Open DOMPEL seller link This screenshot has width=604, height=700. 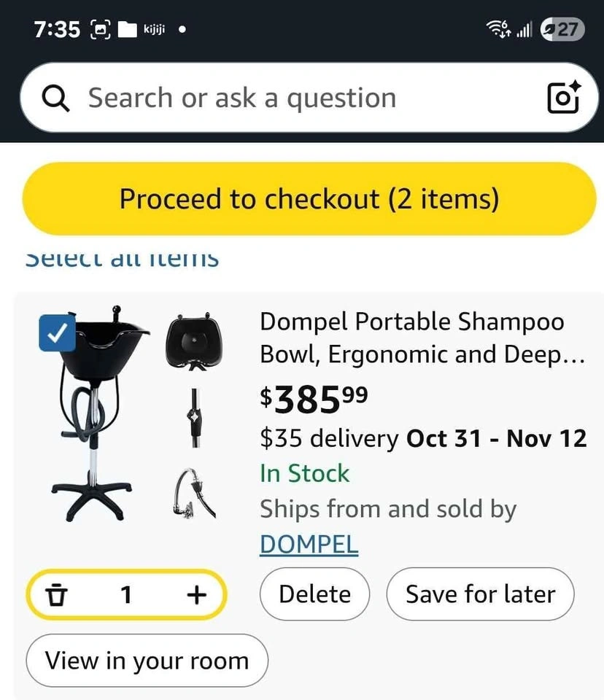309,544
